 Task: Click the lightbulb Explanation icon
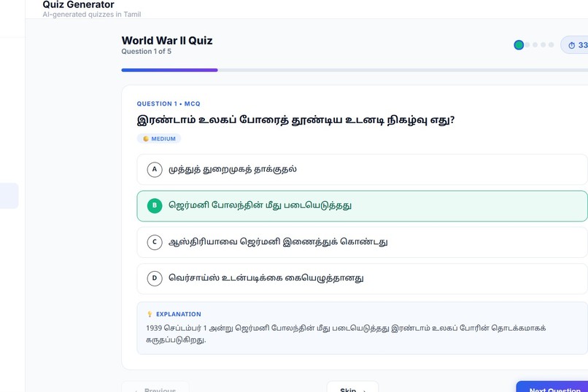coord(150,314)
